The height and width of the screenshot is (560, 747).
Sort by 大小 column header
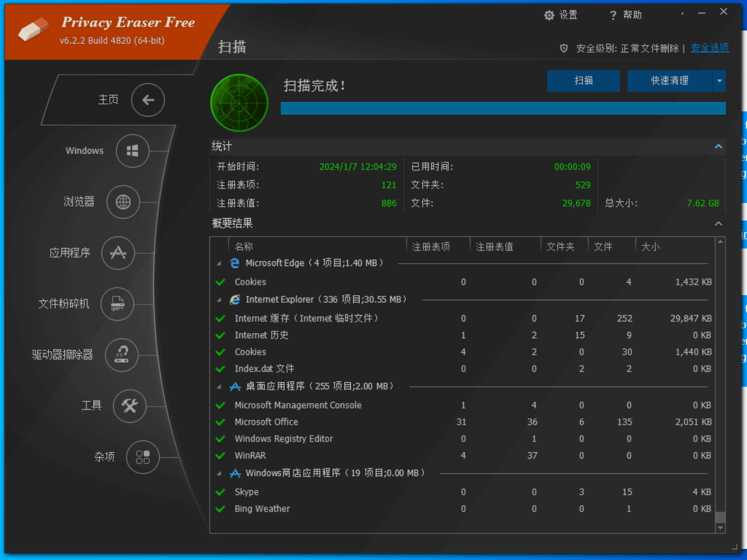click(x=651, y=247)
